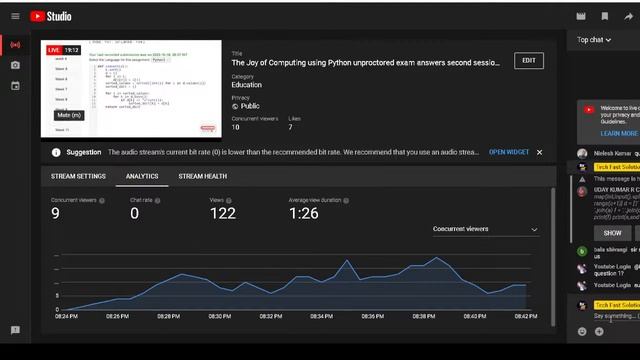Click the bala shivangi chat avatar
This screenshot has height=360, width=640.
582,251
